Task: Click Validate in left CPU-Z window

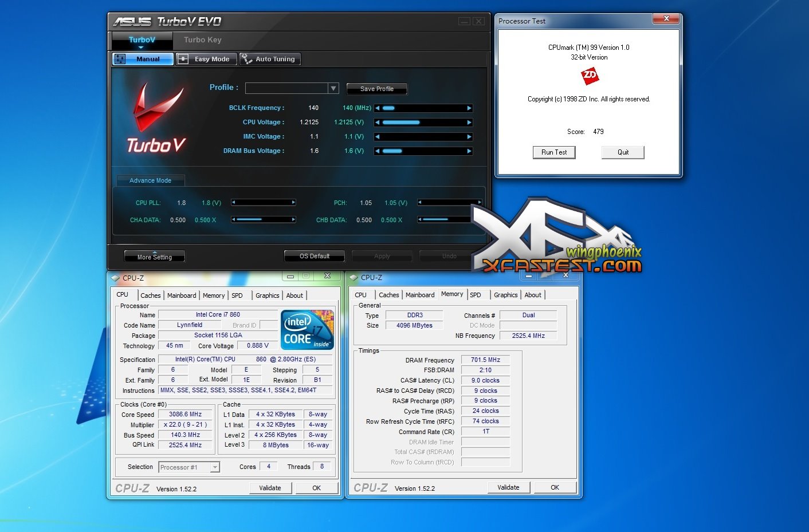Action: tap(270, 488)
